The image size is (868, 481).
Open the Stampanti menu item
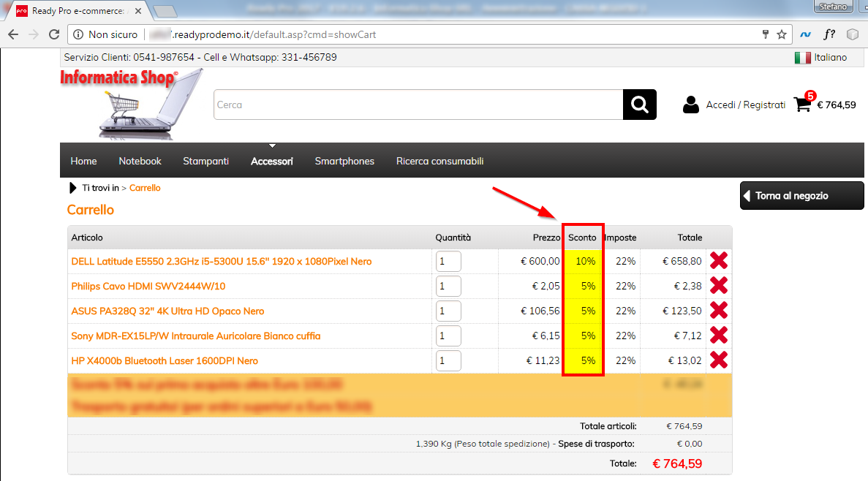pyautogui.click(x=206, y=161)
